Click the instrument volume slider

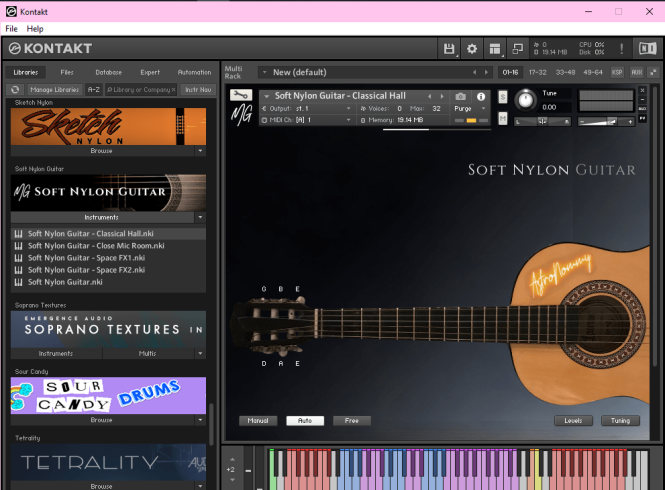click(606, 122)
